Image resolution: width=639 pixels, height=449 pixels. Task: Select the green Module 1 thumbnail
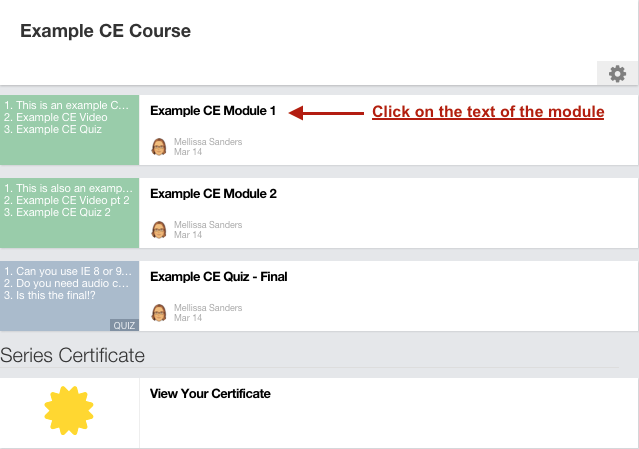click(69, 130)
